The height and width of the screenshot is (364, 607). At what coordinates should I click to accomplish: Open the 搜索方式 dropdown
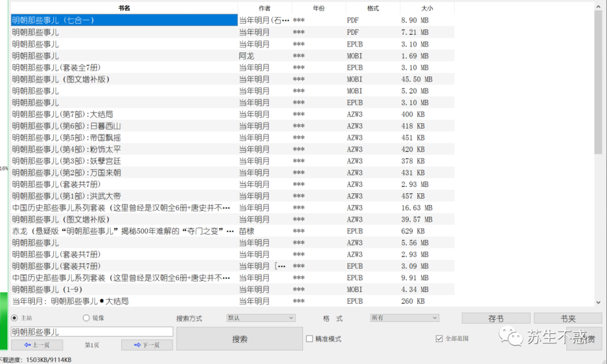[260, 318]
